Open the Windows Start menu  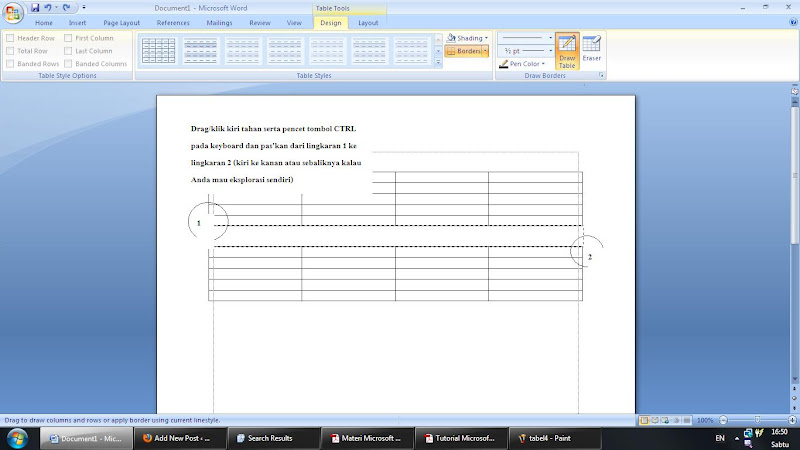click(x=17, y=438)
